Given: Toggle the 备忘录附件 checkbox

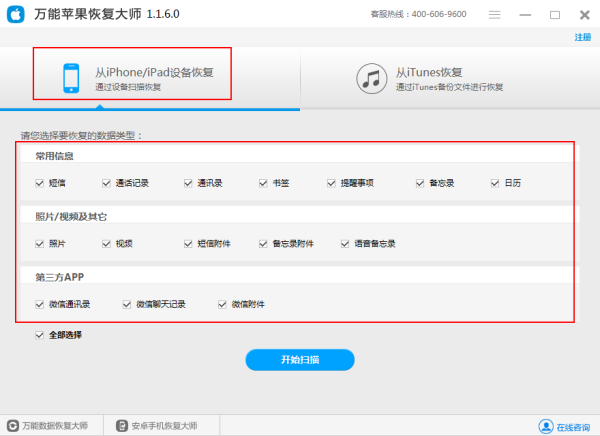Looking at the screenshot, I should pos(263,243).
